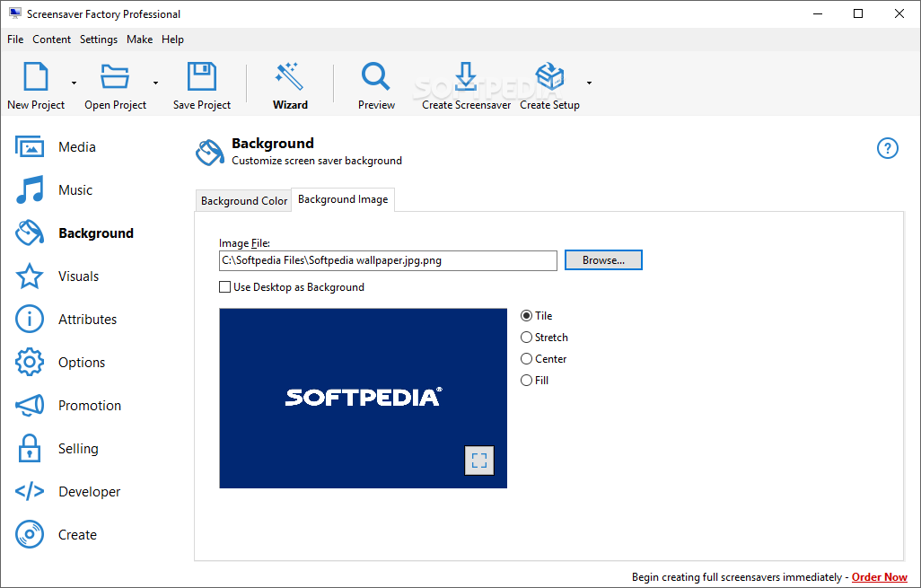Screen dimensions: 921x588
Task: Open the Content menu
Action: (x=52, y=39)
